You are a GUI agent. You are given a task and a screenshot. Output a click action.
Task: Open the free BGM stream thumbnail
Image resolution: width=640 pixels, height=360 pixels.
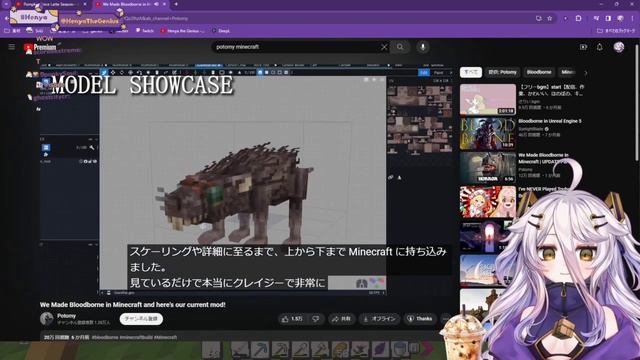click(x=488, y=100)
